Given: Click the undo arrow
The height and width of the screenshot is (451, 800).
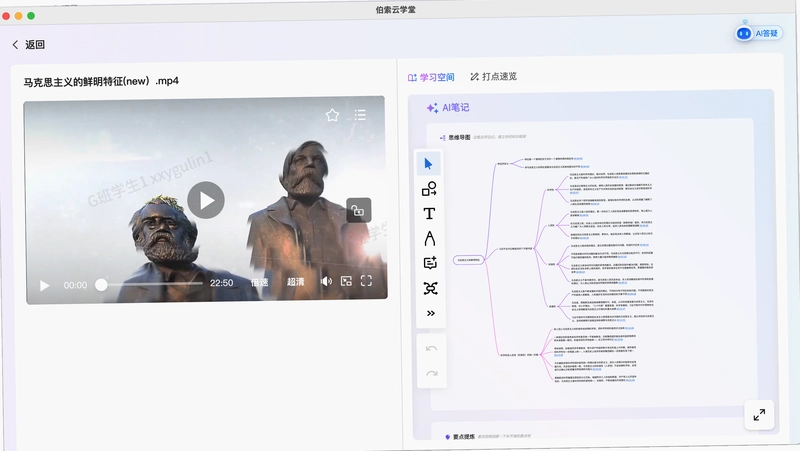Looking at the screenshot, I should tap(432, 349).
